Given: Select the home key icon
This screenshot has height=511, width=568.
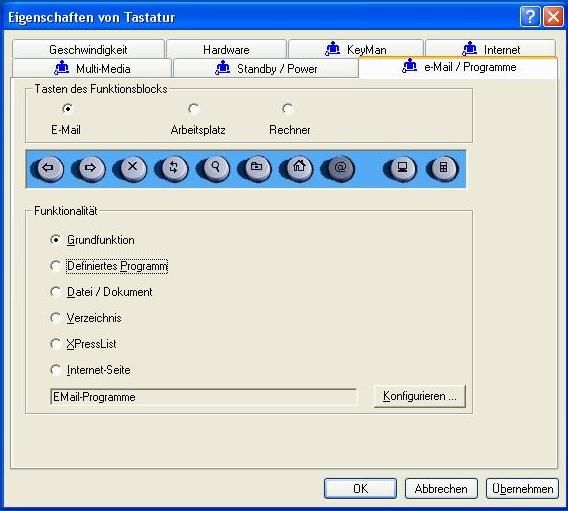Looking at the screenshot, I should tap(298, 168).
